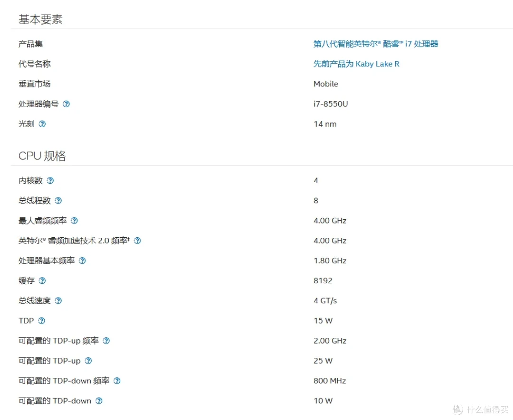The height and width of the screenshot is (420, 513).
Task: Open help icon next to TDP row
Action: [x=41, y=321]
